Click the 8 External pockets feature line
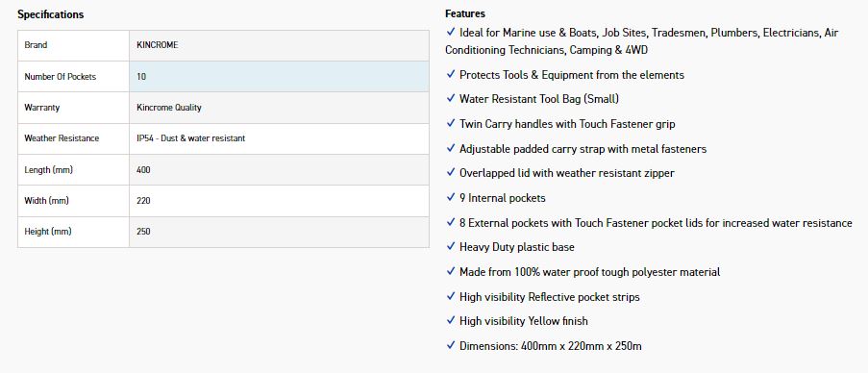Screen dimensions: 868x373 tap(656, 223)
